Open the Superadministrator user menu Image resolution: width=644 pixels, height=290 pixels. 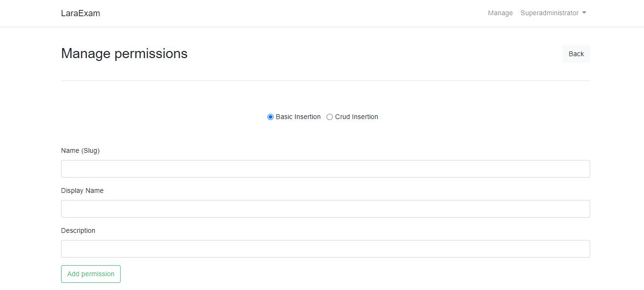click(549, 13)
